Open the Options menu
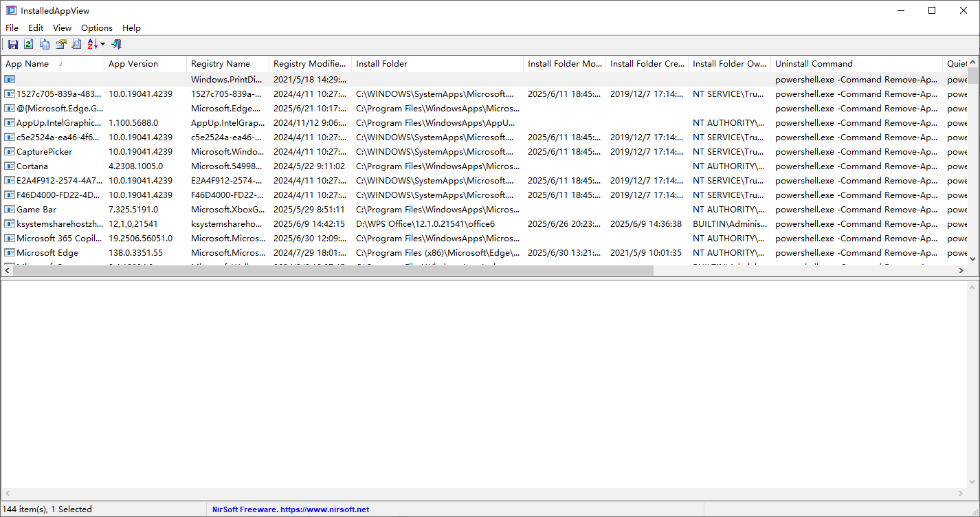980x517 pixels. pyautogui.click(x=97, y=28)
